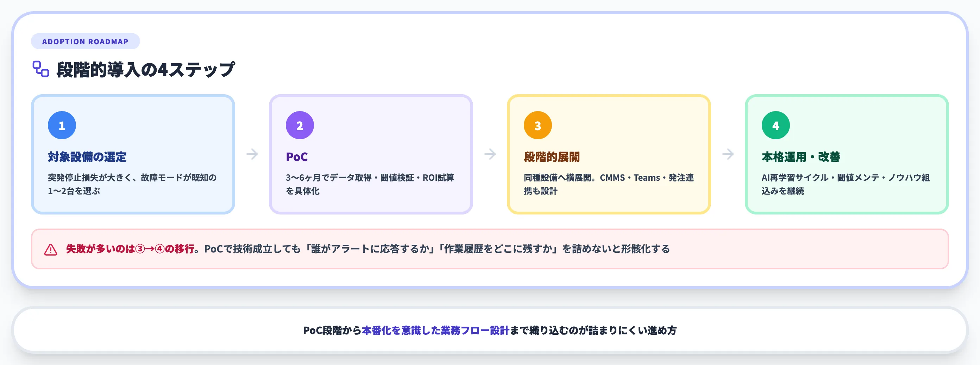Viewport: 980px width, 365px height.
Task: Expand the arrow between step 2 and 3
Action: [490, 154]
